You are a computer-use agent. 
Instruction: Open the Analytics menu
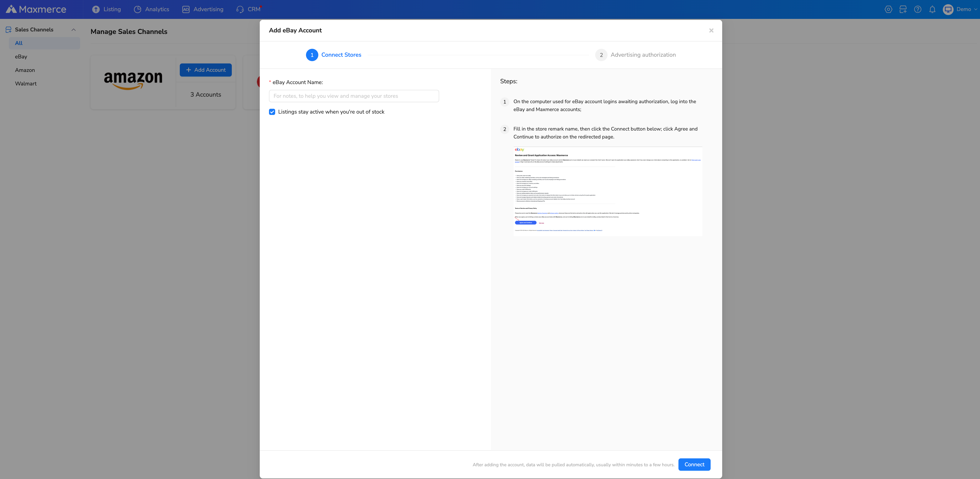click(x=151, y=9)
